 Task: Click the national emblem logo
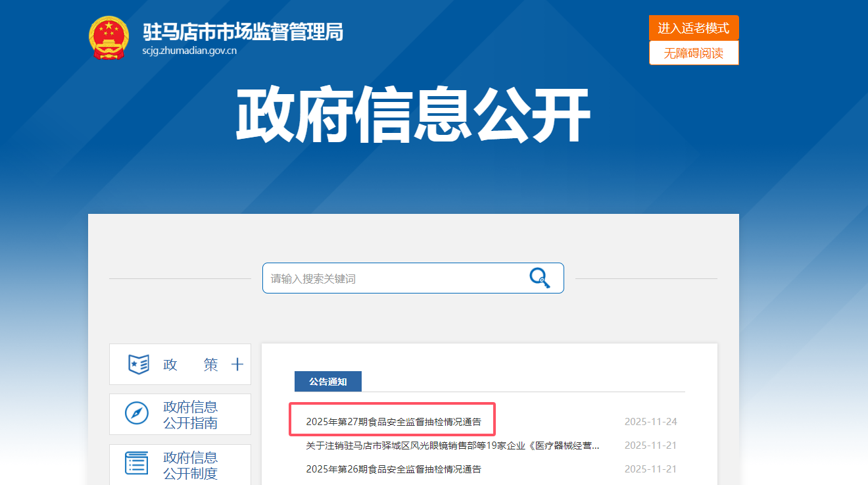pos(109,38)
